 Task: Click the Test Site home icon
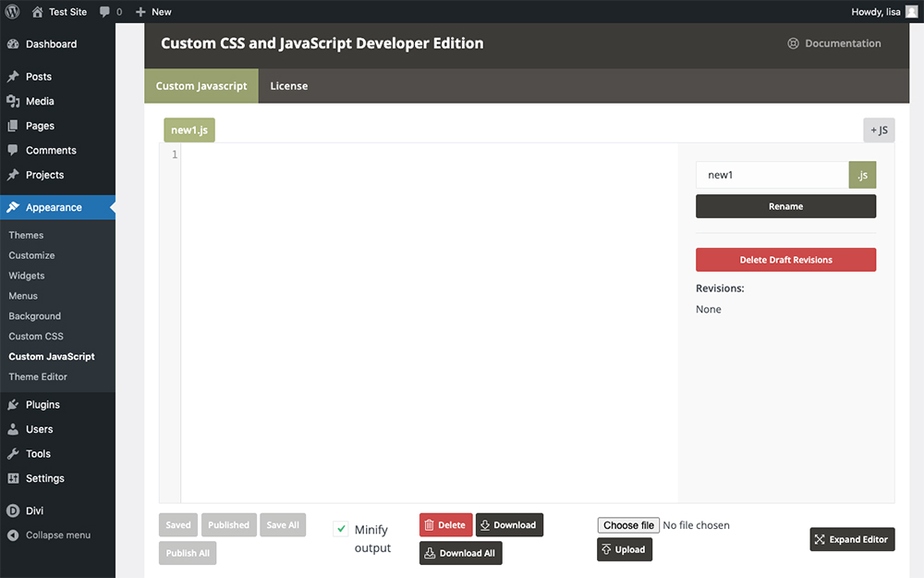(x=37, y=12)
